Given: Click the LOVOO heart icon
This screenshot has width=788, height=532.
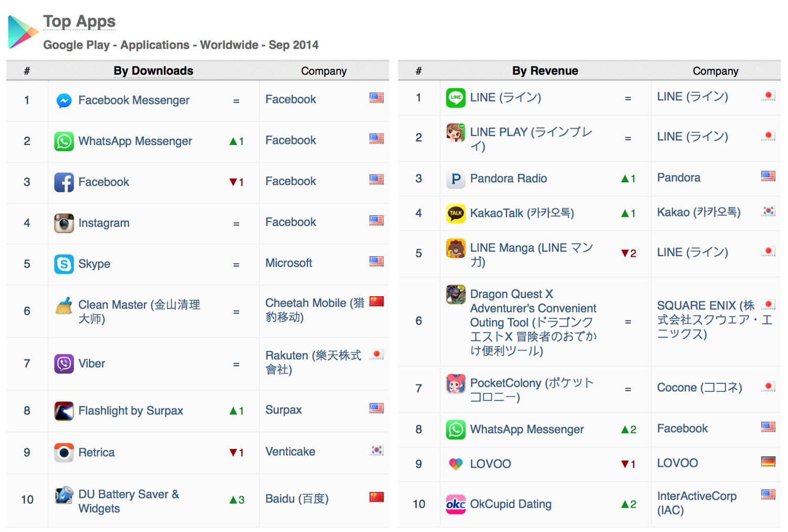Looking at the screenshot, I should 455,464.
